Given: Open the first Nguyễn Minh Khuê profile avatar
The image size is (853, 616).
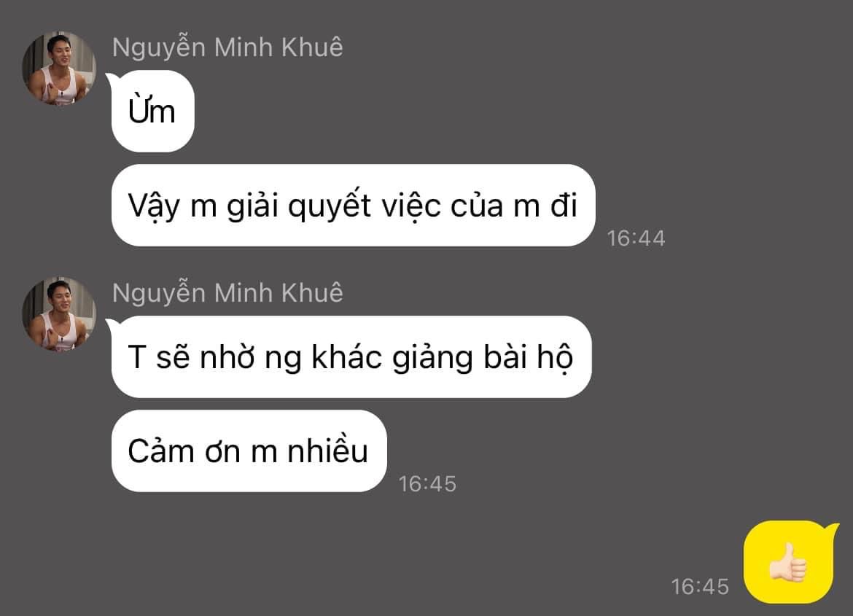Looking at the screenshot, I should (59, 68).
